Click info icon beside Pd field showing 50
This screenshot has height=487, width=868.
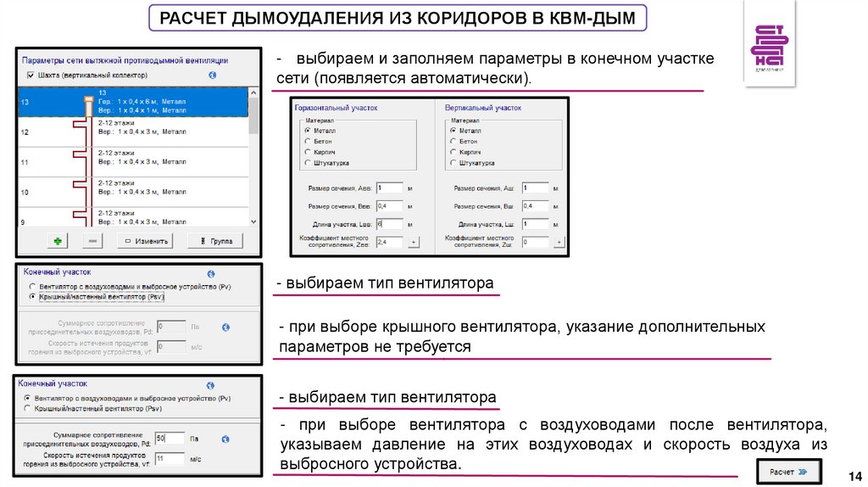(225, 439)
